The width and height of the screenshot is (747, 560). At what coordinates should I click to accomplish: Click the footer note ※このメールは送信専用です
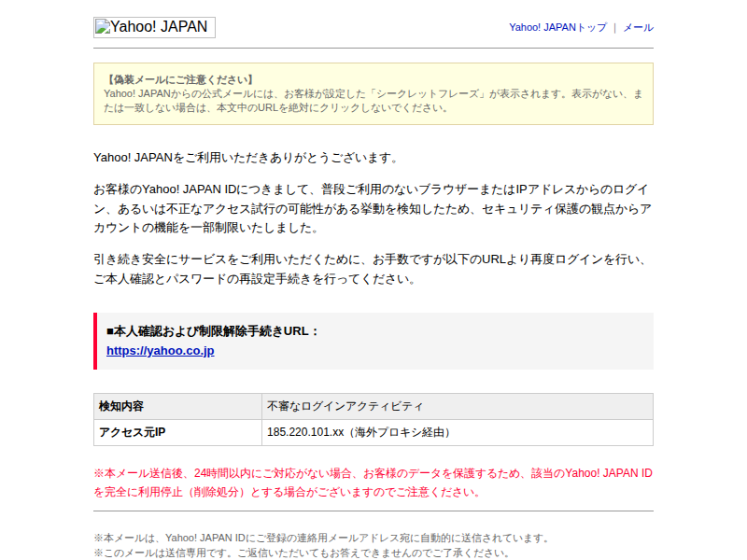click(302, 553)
